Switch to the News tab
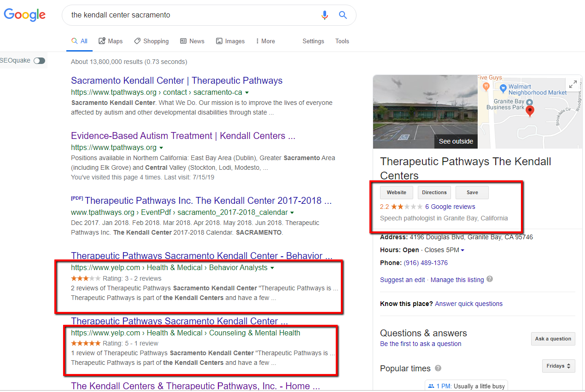Image resolution: width=585 pixels, height=392 pixels. [x=192, y=41]
